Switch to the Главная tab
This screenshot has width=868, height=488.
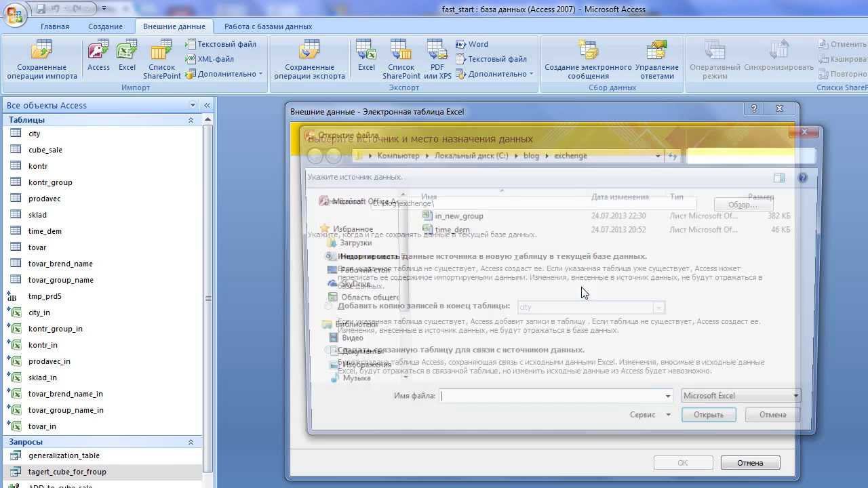coord(55,26)
